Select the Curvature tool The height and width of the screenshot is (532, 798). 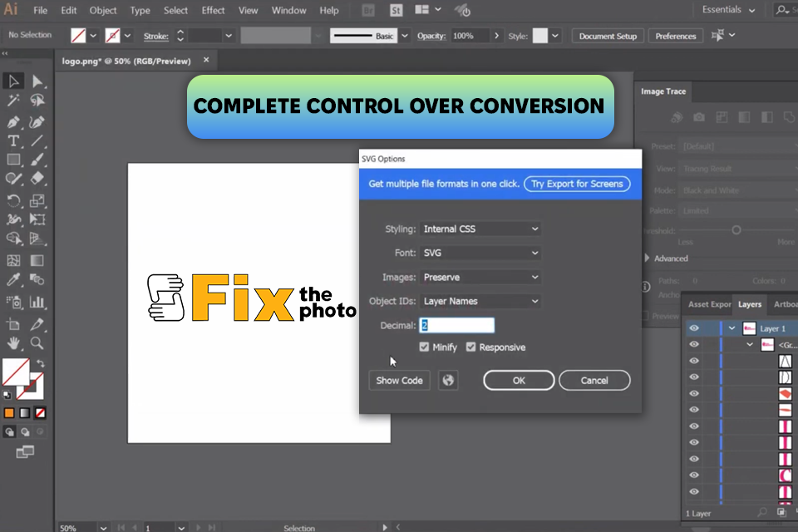(x=37, y=122)
